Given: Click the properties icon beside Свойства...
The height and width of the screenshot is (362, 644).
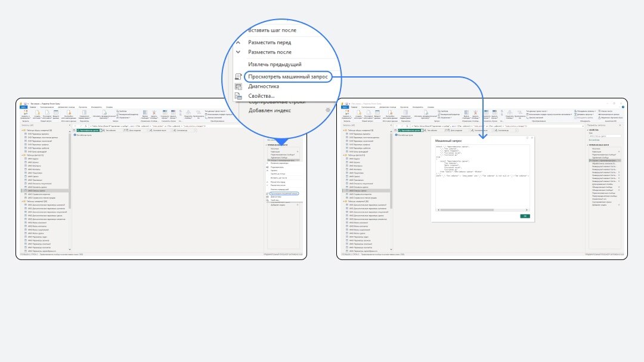Looking at the screenshot, I should [238, 96].
